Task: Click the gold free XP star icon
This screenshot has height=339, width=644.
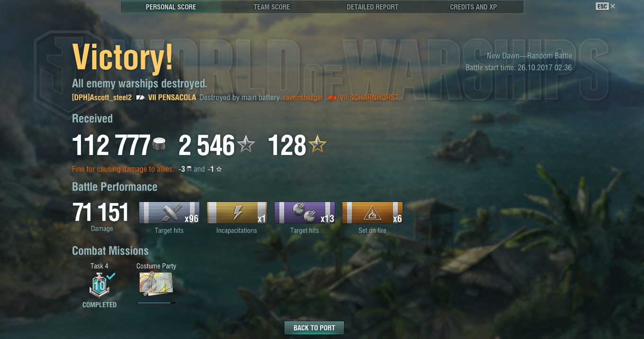Action: [x=317, y=144]
